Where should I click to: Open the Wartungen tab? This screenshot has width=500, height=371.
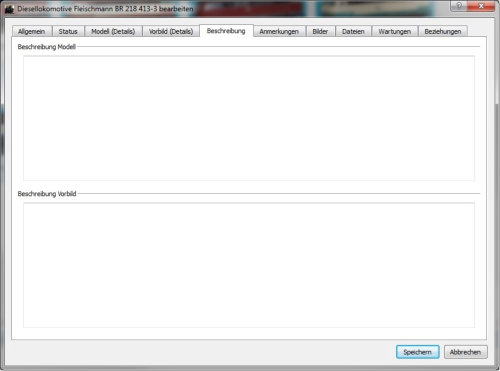point(395,31)
